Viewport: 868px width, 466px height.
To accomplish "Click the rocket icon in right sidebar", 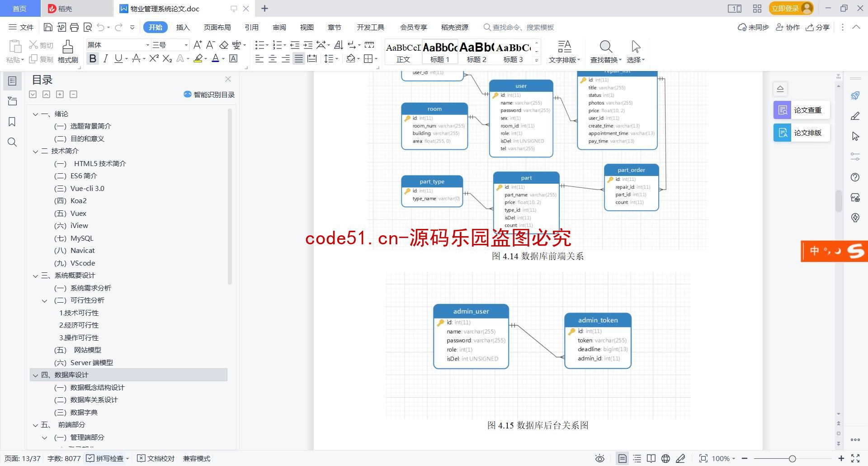I will (855, 95).
